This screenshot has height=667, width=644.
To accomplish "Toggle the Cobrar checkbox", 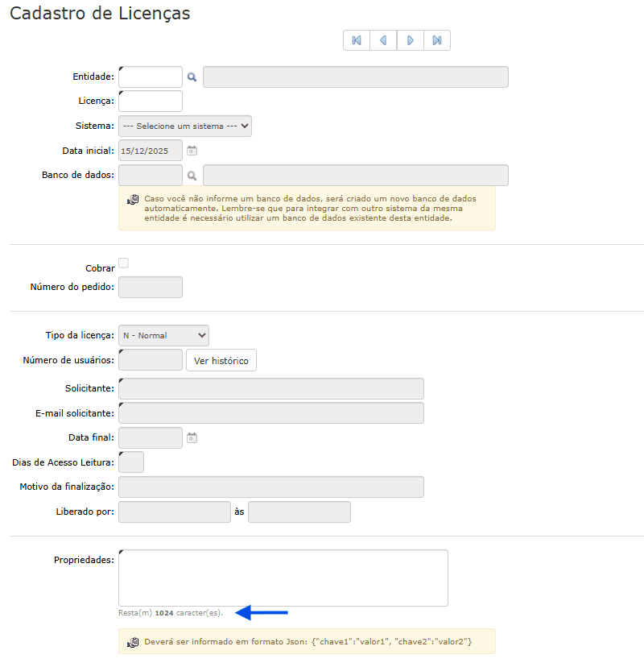I will pyautogui.click(x=123, y=263).
